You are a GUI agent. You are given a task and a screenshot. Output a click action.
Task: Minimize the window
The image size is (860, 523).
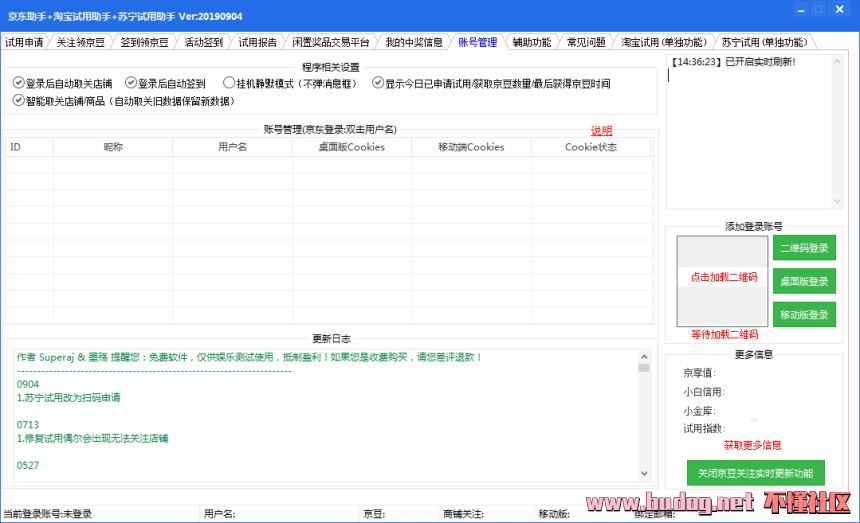(801, 10)
